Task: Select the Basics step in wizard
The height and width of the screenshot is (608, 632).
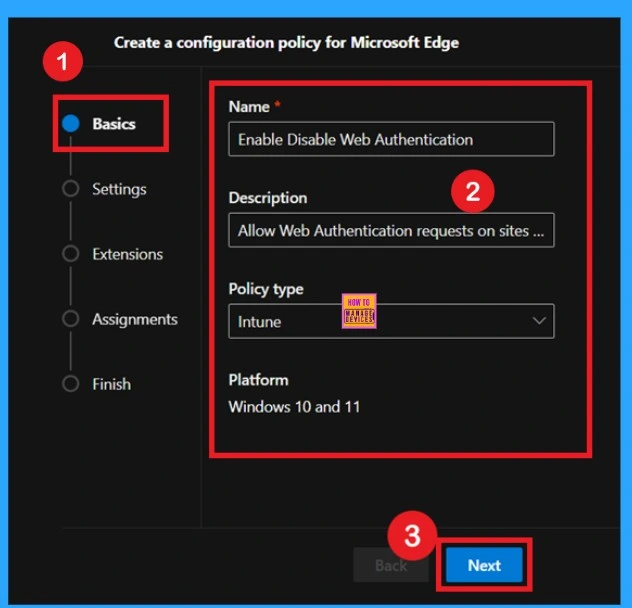Action: tap(114, 124)
